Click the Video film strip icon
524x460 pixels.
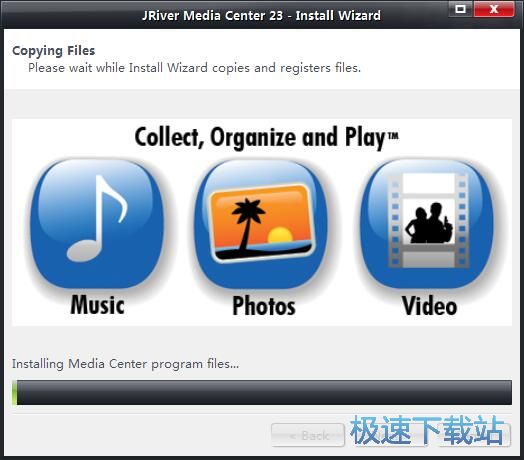pyautogui.click(x=427, y=223)
